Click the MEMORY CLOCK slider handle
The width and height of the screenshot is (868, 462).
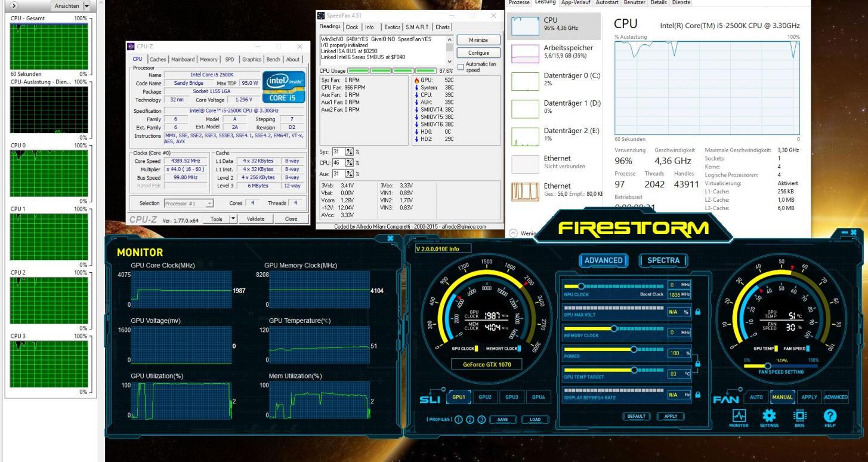(x=613, y=329)
